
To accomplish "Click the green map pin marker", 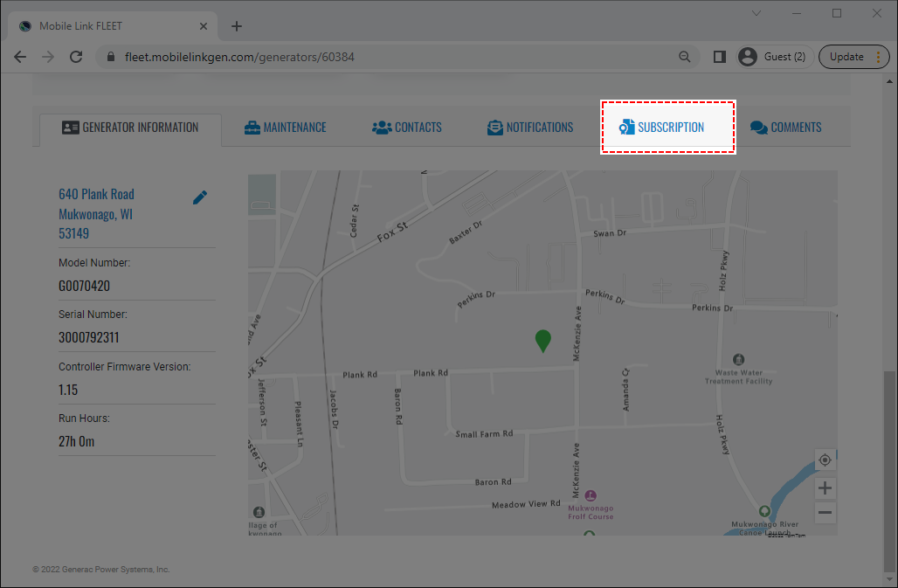I will [542, 340].
